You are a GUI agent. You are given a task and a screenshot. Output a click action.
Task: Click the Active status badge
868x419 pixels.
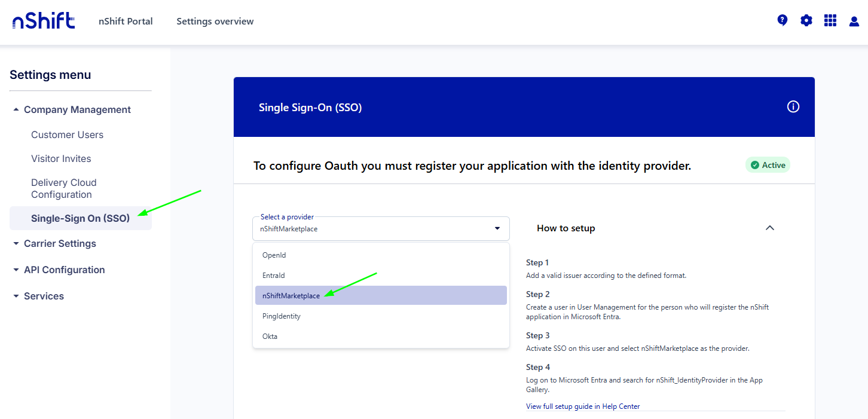pyautogui.click(x=768, y=164)
